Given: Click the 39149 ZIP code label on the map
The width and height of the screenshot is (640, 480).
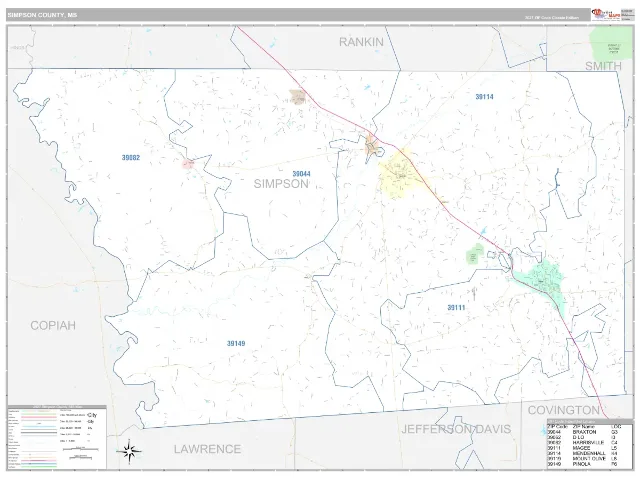Looking at the screenshot, I should tap(236, 343).
